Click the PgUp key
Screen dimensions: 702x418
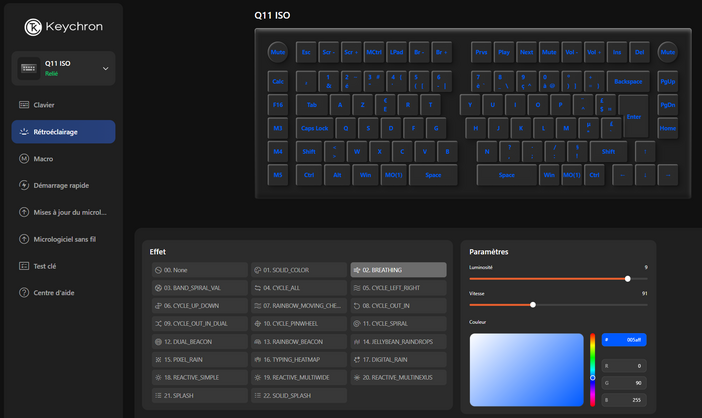(668, 81)
